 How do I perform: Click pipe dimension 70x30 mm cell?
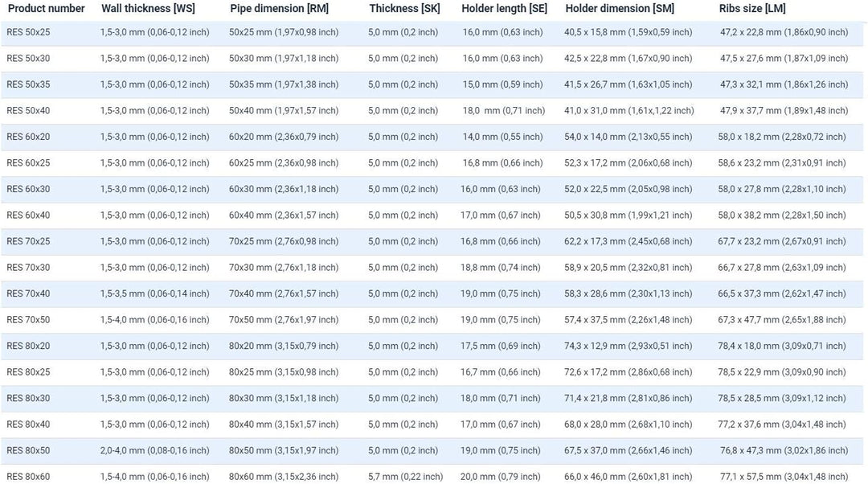284,267
